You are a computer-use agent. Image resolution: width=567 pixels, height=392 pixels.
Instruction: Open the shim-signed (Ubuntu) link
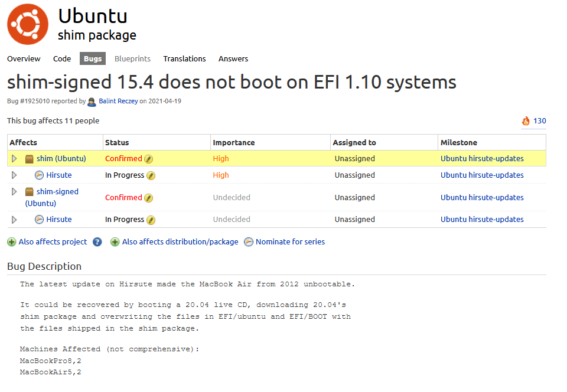coord(52,198)
